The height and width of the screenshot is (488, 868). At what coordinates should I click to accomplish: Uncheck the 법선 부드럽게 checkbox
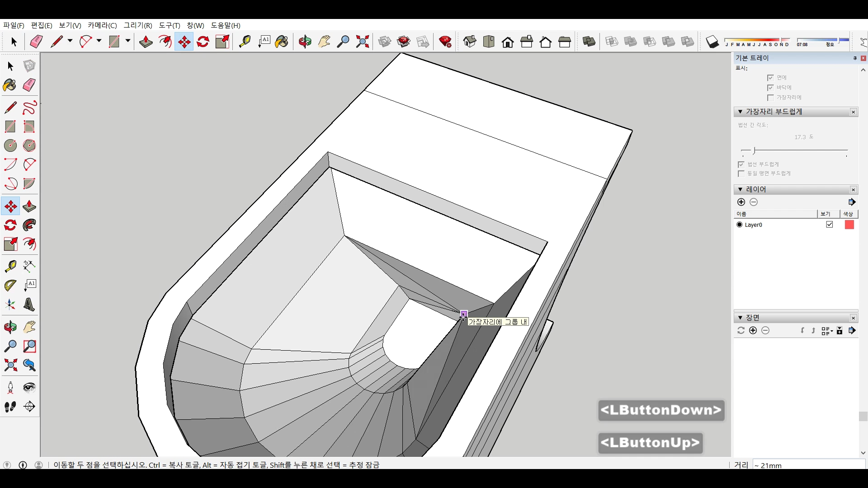pos(741,164)
